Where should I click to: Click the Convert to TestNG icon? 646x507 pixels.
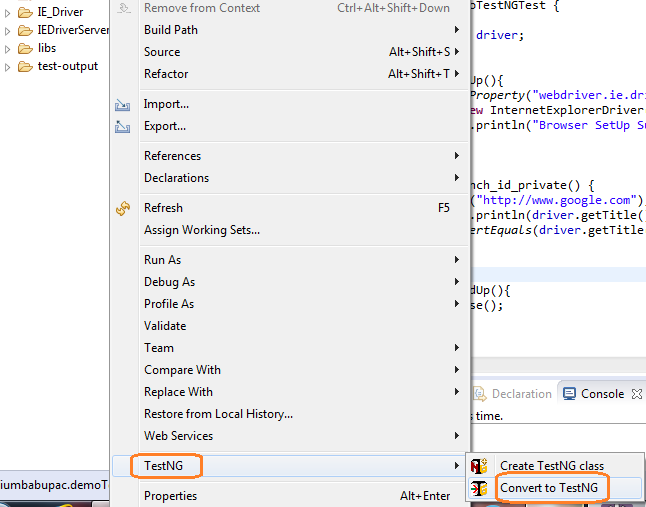tap(479, 488)
